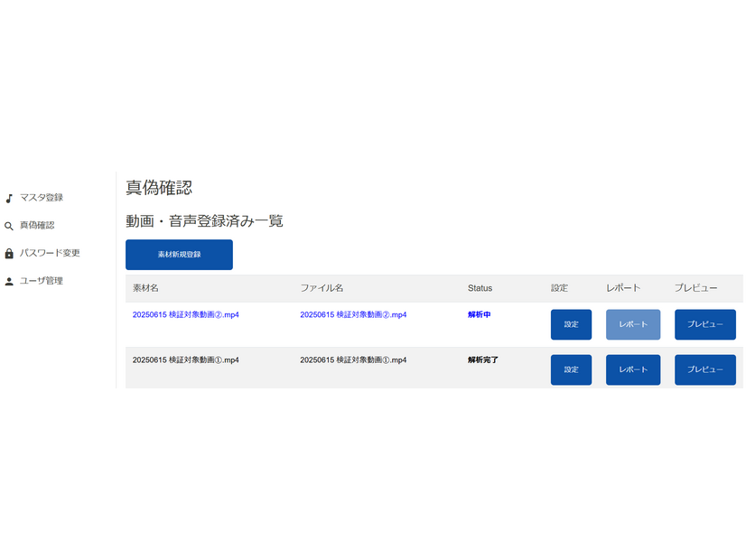View the レポート for 検証対象動画①

click(x=632, y=369)
